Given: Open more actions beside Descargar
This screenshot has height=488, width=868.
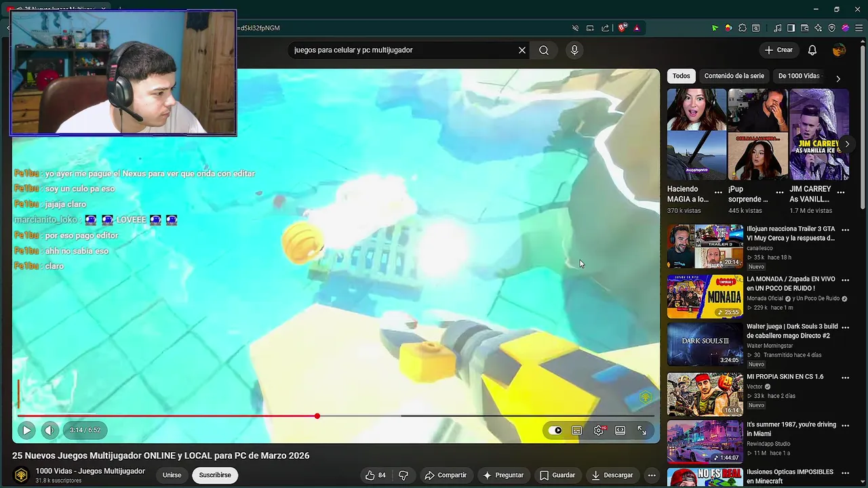Looking at the screenshot, I should point(651,475).
